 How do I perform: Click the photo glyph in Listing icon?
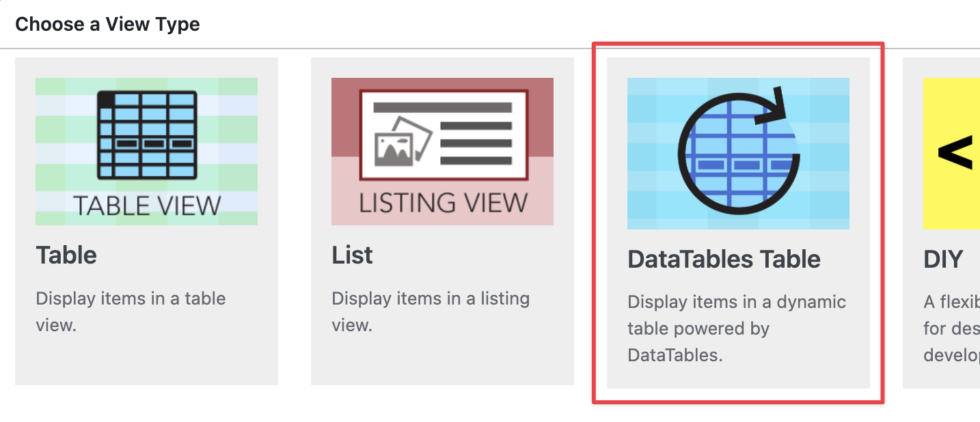tap(403, 145)
